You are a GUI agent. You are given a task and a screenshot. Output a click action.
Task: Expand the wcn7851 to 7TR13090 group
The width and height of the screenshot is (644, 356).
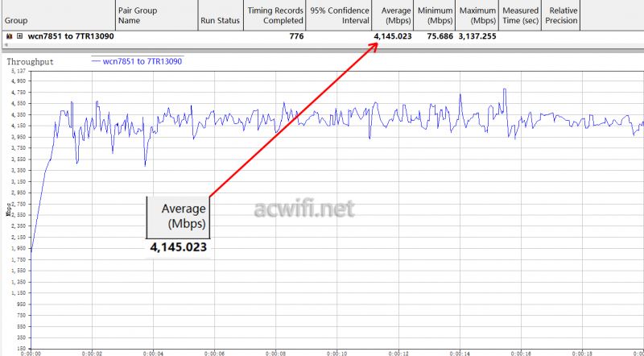19,36
